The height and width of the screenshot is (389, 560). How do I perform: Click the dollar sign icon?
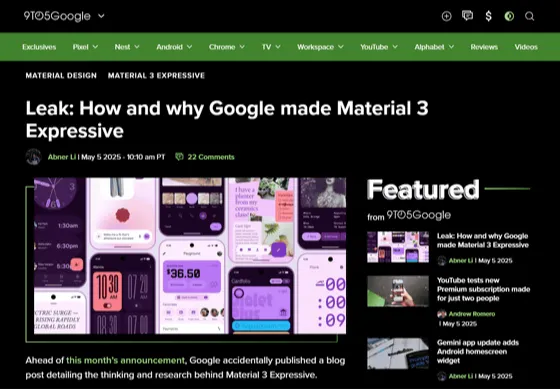489,16
